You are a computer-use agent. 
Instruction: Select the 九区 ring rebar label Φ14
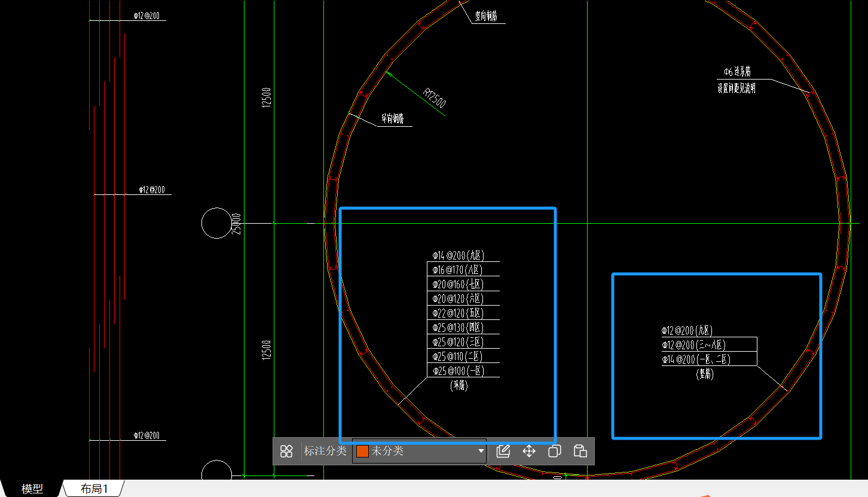click(458, 255)
